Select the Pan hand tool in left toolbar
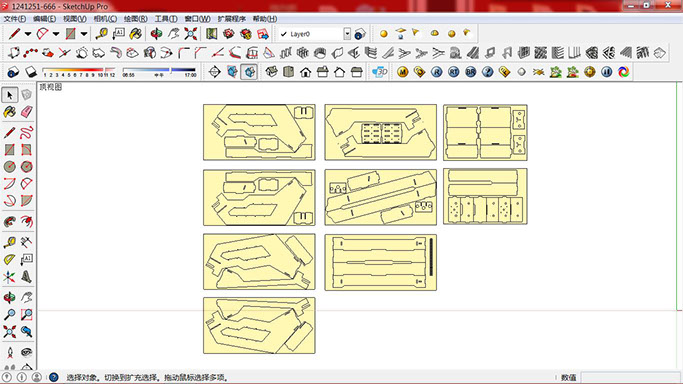This screenshot has width=683, height=384. [x=27, y=297]
